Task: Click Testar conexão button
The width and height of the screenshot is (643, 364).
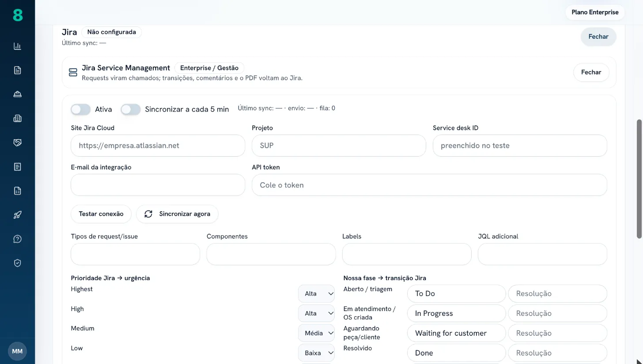Action: 101,214
